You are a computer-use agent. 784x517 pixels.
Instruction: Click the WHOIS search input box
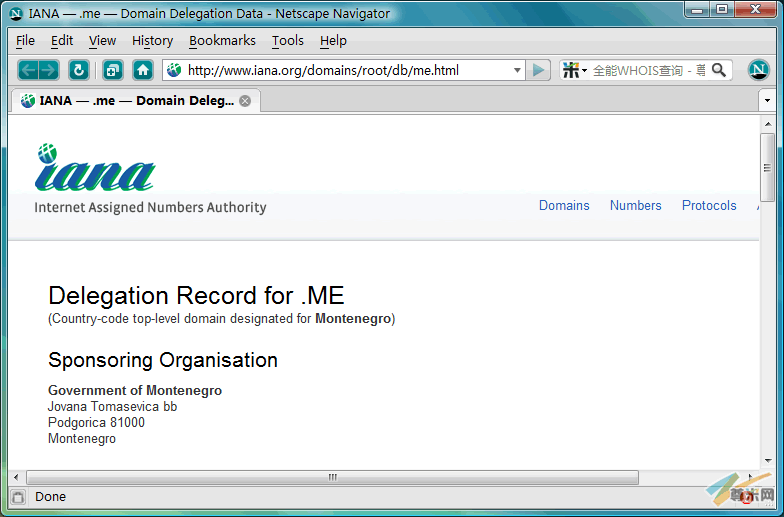[649, 70]
